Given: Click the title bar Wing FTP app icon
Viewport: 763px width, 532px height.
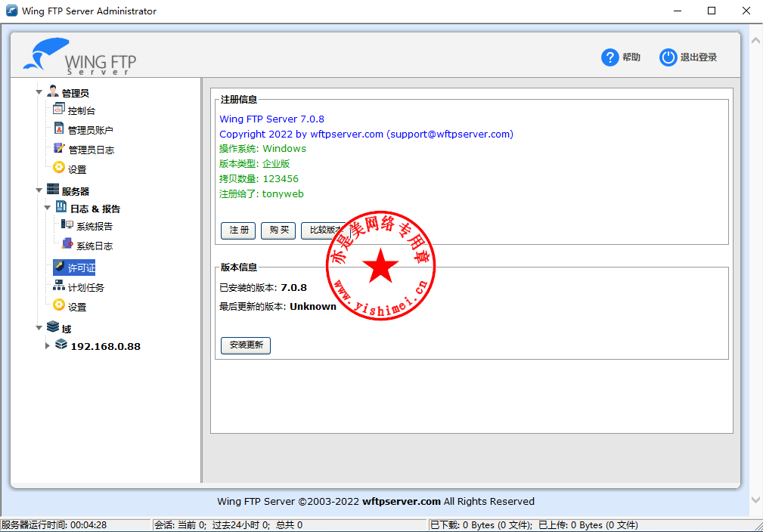Looking at the screenshot, I should pyautogui.click(x=11, y=11).
